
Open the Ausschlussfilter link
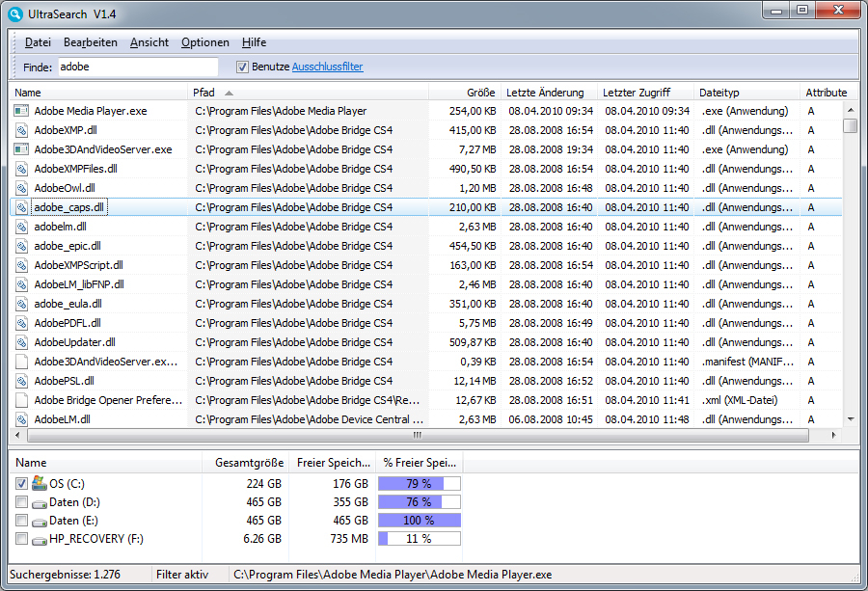(x=328, y=67)
